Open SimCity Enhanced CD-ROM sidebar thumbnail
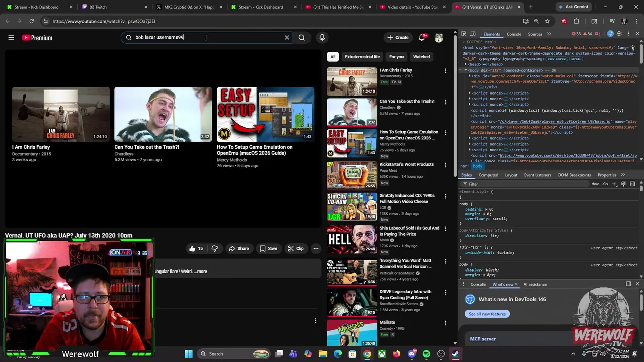 click(x=352, y=207)
